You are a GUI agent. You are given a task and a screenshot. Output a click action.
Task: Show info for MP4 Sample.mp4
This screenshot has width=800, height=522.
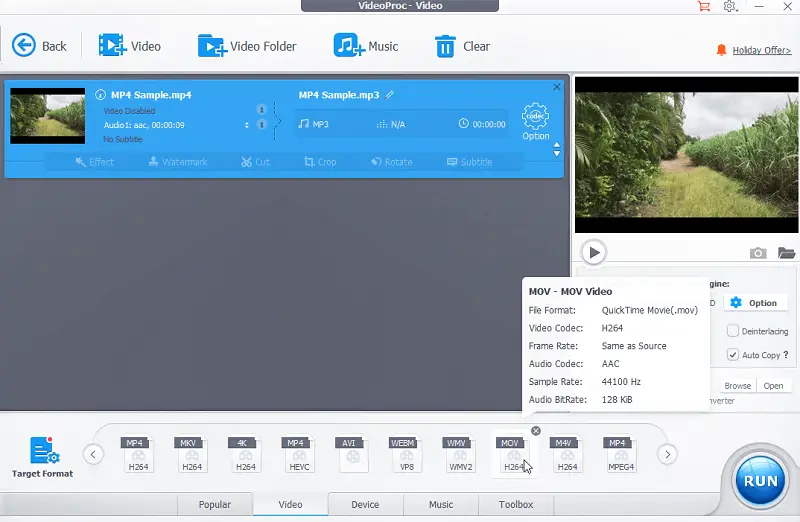click(x=101, y=95)
